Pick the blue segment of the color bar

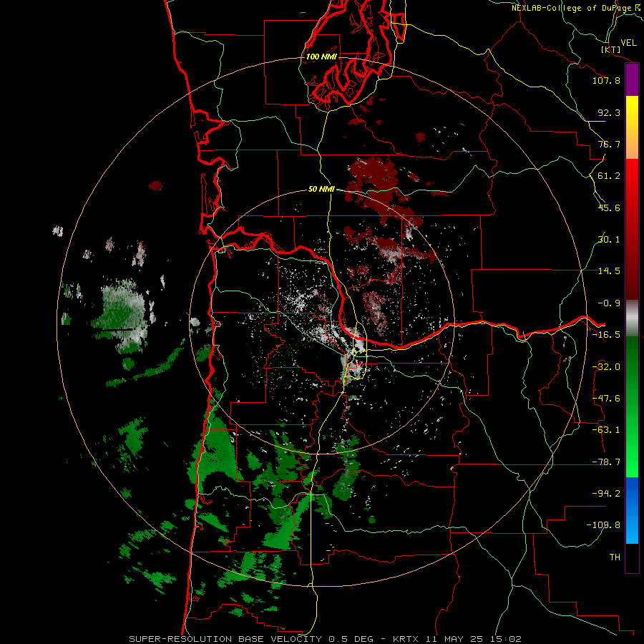click(x=632, y=510)
